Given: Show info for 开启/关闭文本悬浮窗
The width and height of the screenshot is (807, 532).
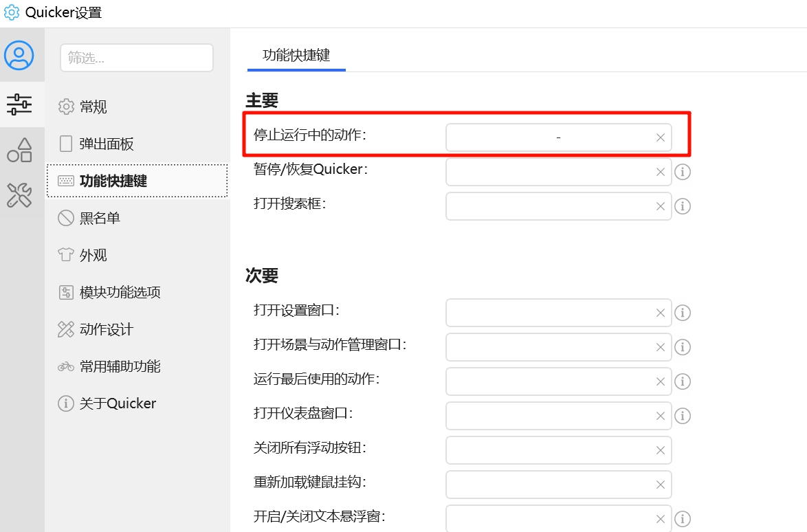Looking at the screenshot, I should (x=683, y=519).
